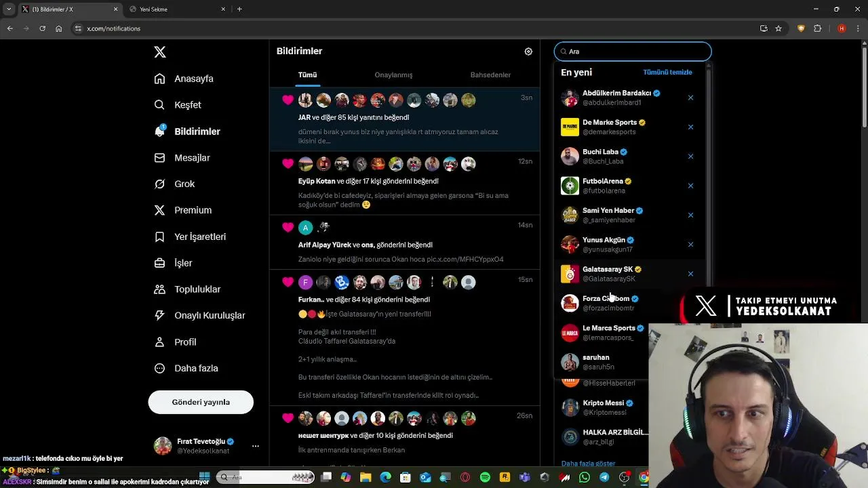Go to Anasayfa in the sidebar
This screenshot has height=488, width=868.
pyautogui.click(x=184, y=79)
